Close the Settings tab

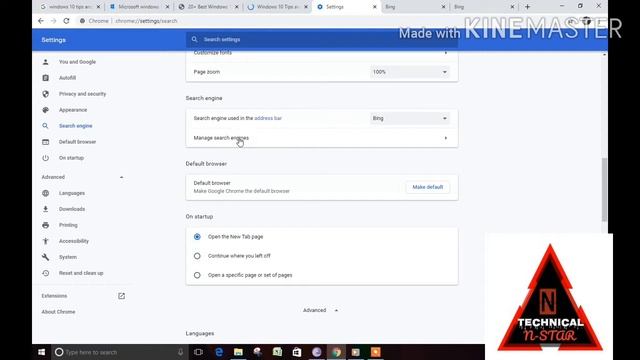375,7
